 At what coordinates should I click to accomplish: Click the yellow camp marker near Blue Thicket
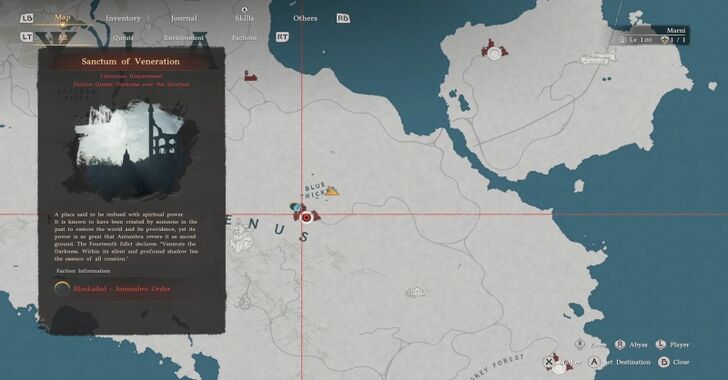pyautogui.click(x=332, y=191)
